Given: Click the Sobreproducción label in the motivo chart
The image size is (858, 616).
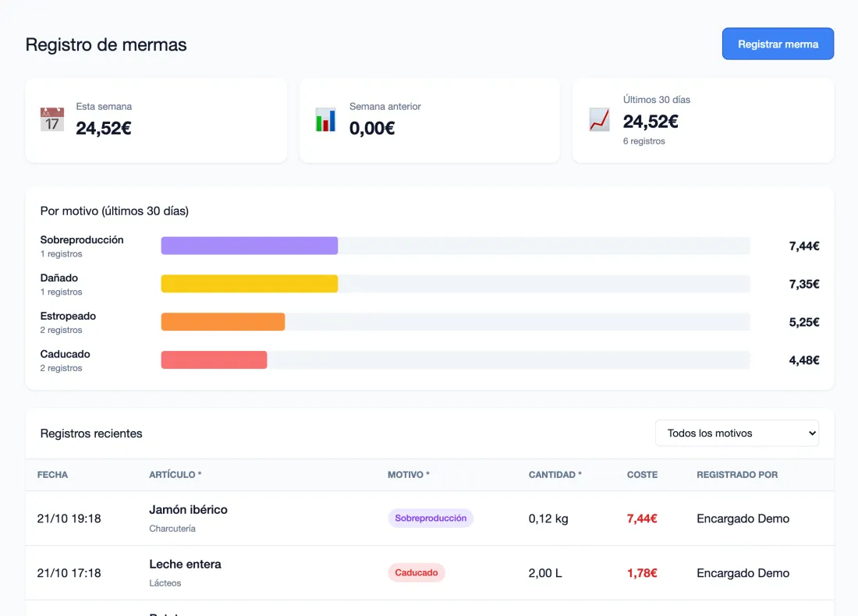Looking at the screenshot, I should coord(82,239).
